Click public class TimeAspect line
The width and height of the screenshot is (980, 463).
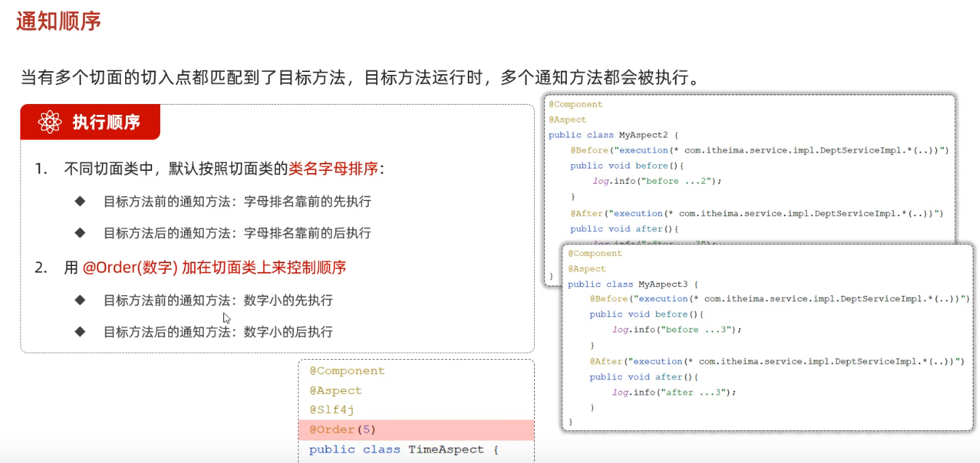pos(404,449)
